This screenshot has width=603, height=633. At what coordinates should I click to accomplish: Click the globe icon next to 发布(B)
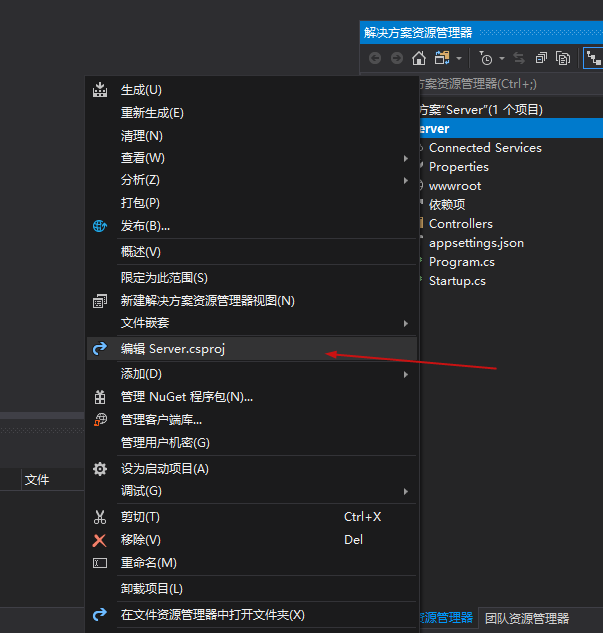click(100, 226)
